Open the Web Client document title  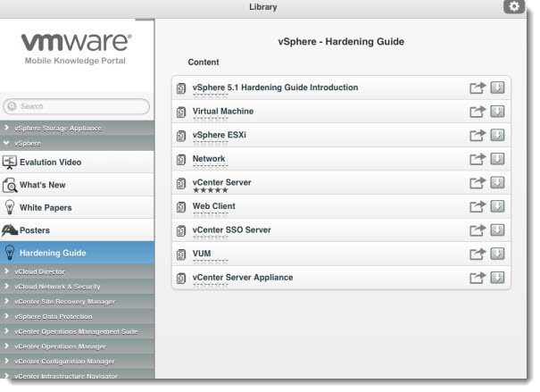[x=214, y=206]
